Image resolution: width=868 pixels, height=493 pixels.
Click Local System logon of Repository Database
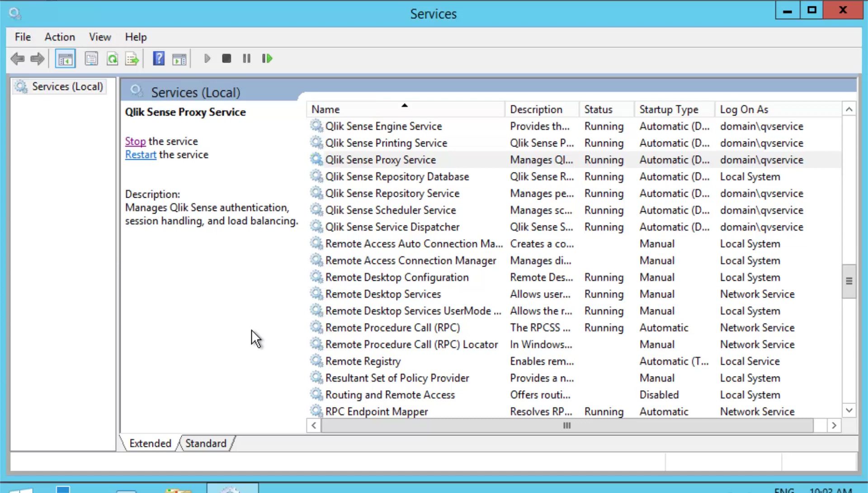(750, 176)
